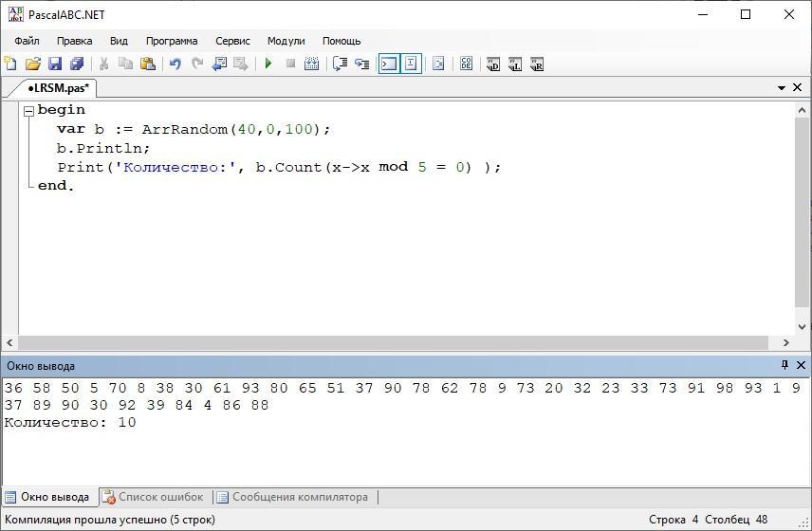Step over in the debugger
812x531 pixels.
click(x=340, y=64)
